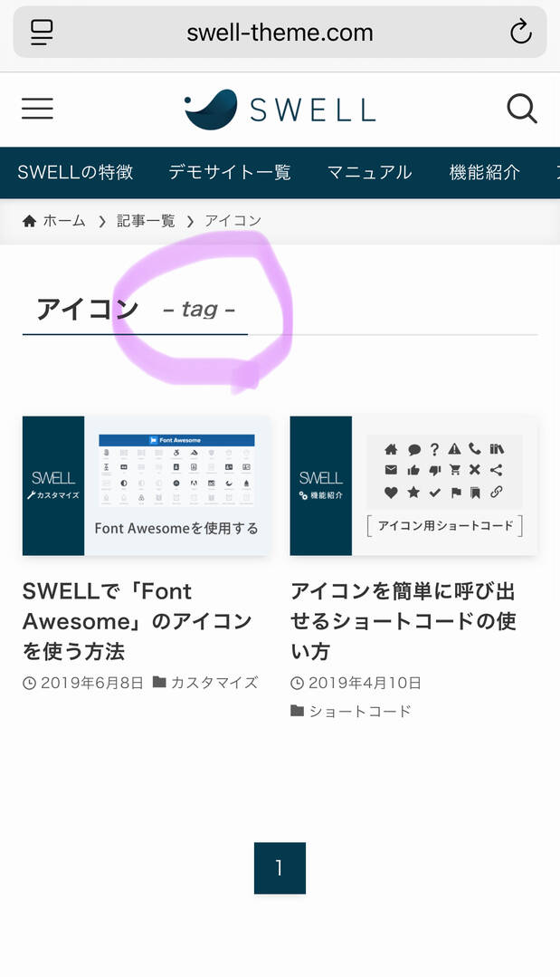Click the folder icon beside ショートコード
The width and height of the screenshot is (560, 977).
(297, 711)
